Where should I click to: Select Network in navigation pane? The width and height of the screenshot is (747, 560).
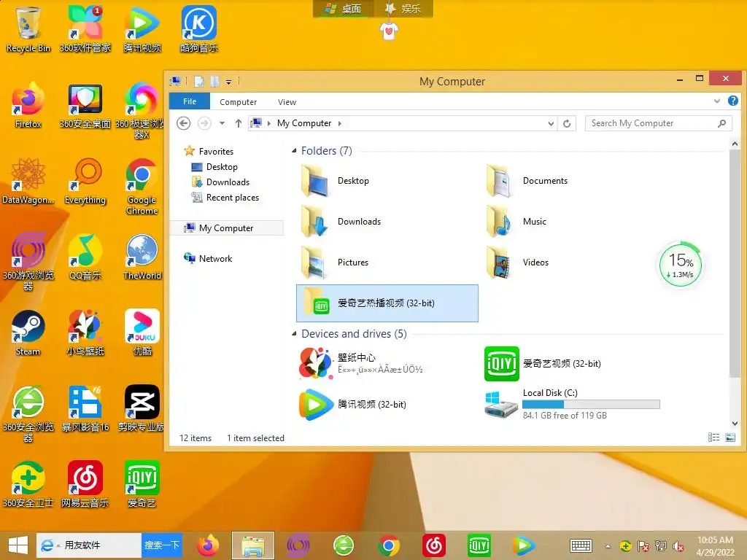(x=208, y=259)
